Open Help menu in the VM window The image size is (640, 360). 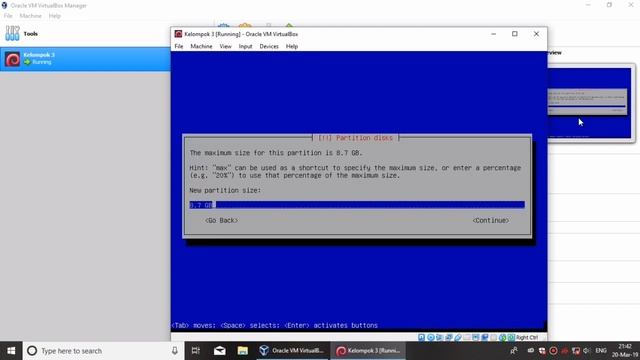tap(291, 46)
